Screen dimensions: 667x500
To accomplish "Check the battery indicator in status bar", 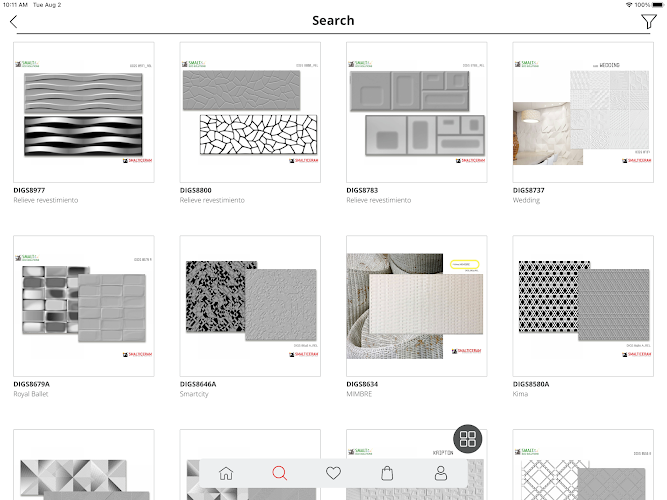I will point(657,5).
